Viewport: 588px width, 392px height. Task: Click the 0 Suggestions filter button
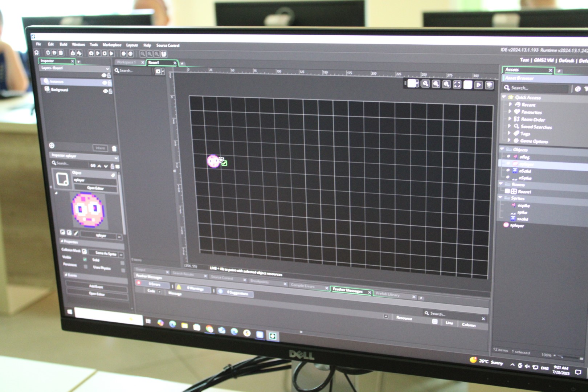[235, 293]
